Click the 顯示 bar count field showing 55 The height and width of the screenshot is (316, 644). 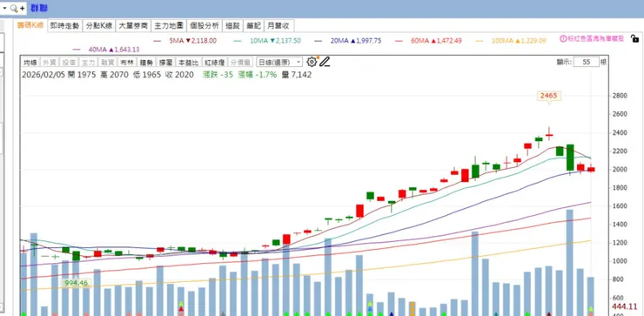tap(586, 62)
